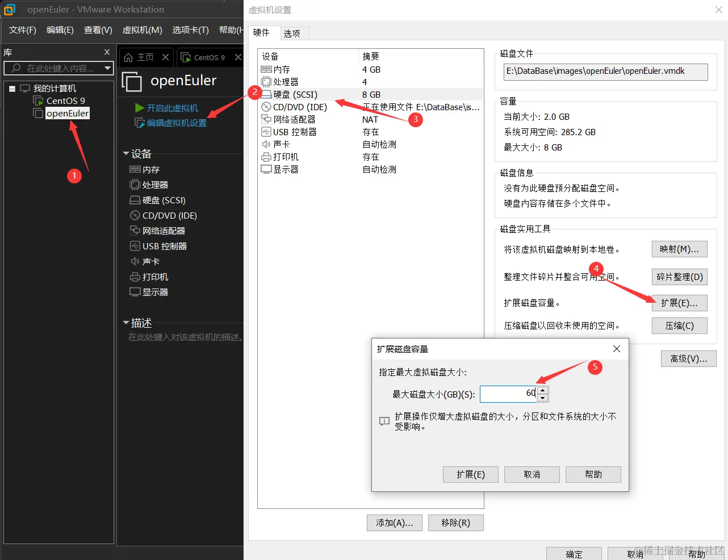728x560 pixels.
Task: Click the up stepper on disk size spinner
Action: click(543, 390)
